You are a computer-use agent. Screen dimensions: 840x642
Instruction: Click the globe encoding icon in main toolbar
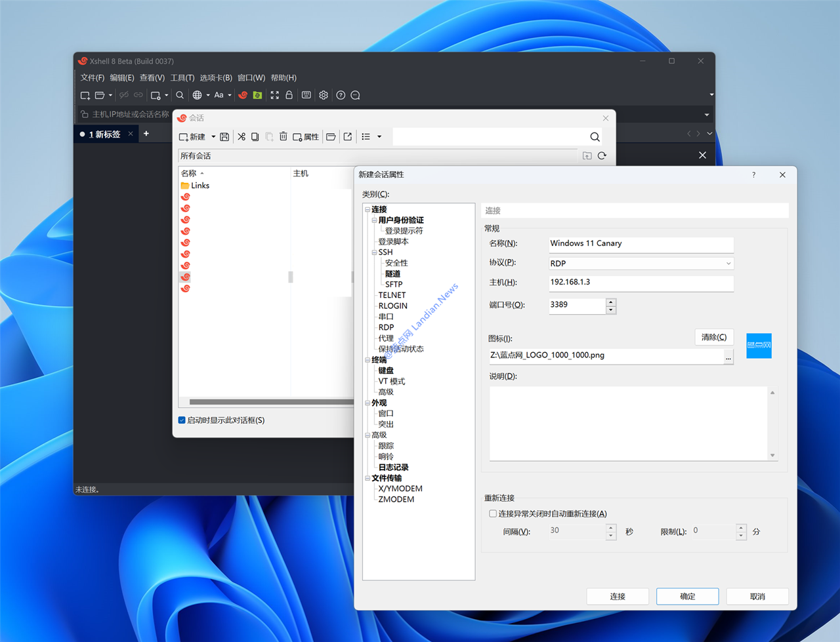click(197, 95)
